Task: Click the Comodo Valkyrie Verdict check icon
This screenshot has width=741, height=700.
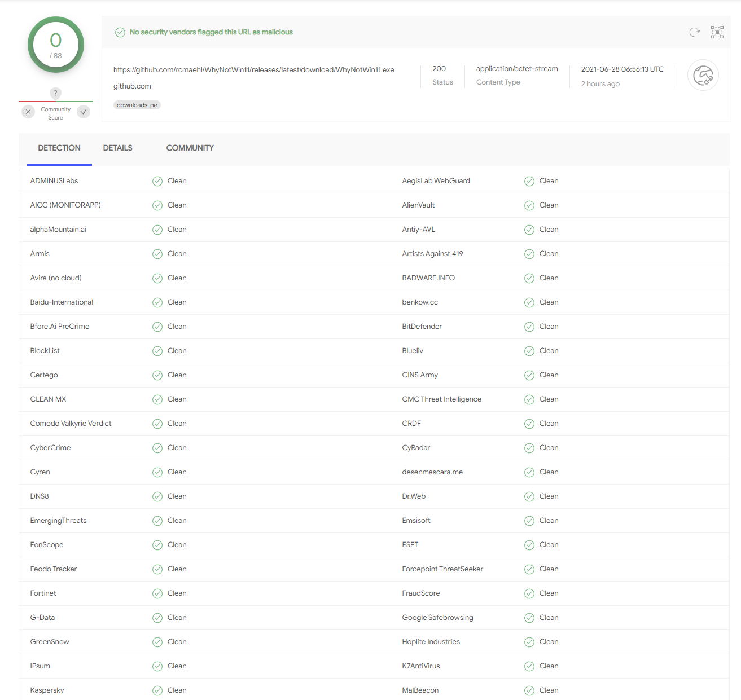Action: pos(157,424)
